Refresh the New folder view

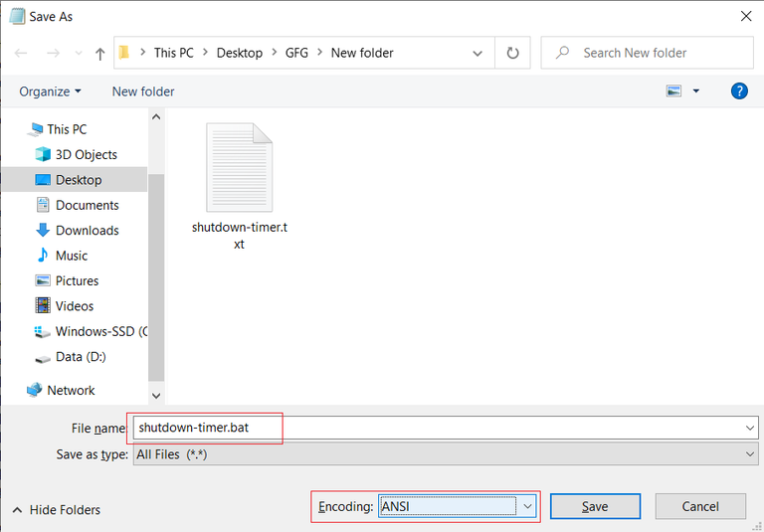(x=512, y=53)
